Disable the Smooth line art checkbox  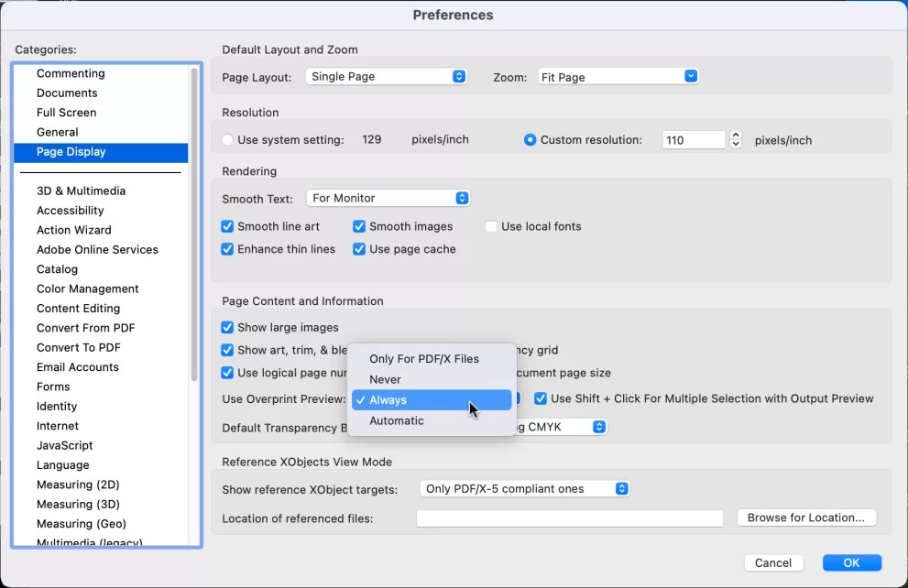(226, 226)
